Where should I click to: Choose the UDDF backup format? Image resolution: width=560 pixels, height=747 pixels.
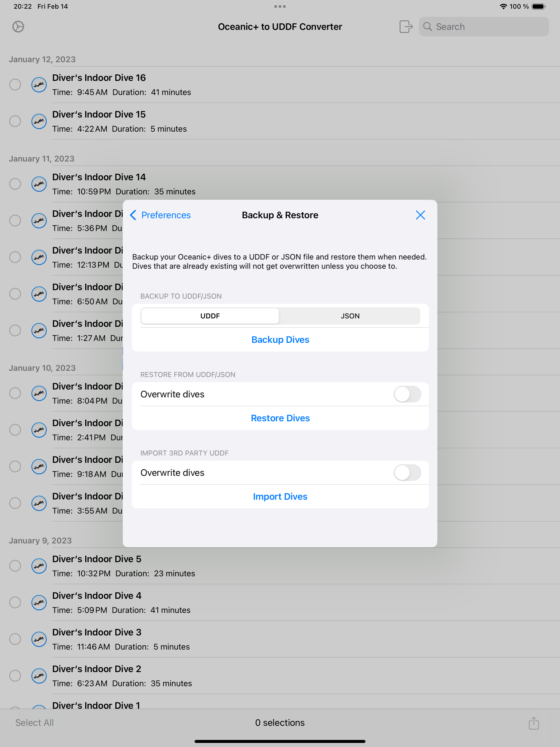coord(210,316)
